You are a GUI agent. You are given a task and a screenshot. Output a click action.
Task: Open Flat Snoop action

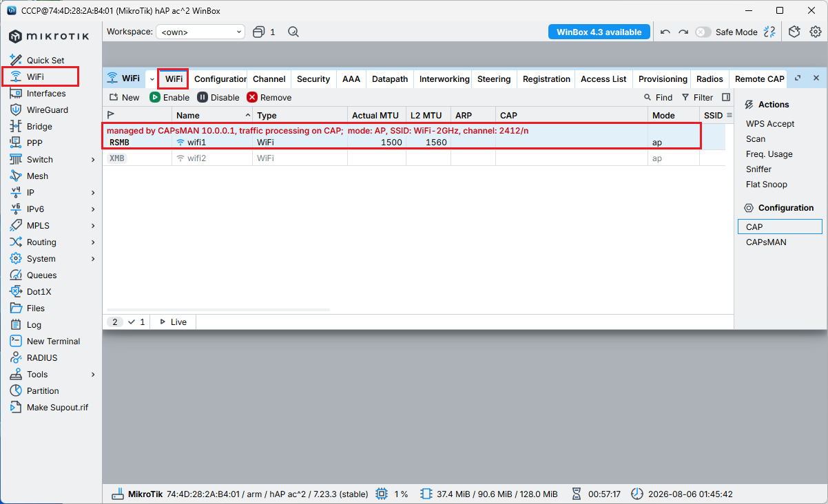click(767, 185)
